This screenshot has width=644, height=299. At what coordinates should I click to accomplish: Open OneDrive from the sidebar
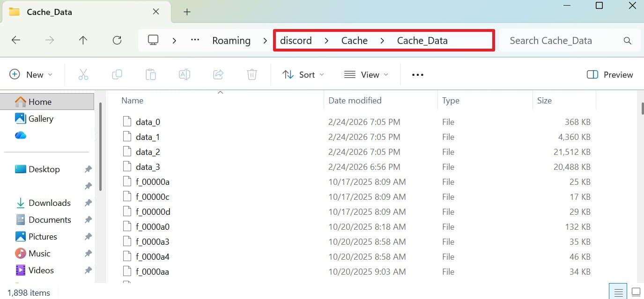[x=20, y=135]
